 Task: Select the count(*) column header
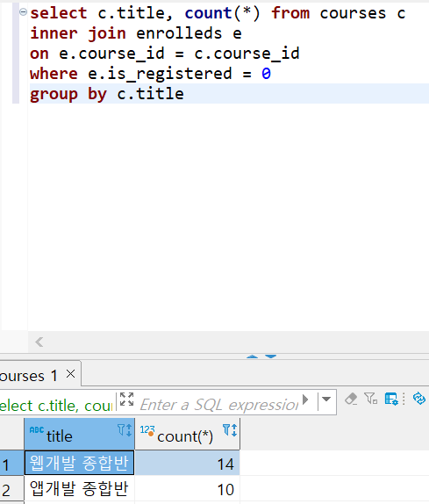(x=188, y=435)
